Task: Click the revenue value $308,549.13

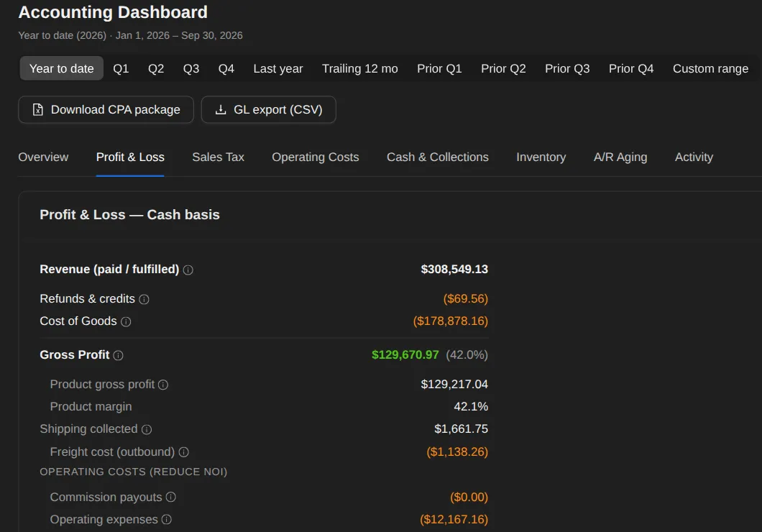Action: (454, 269)
